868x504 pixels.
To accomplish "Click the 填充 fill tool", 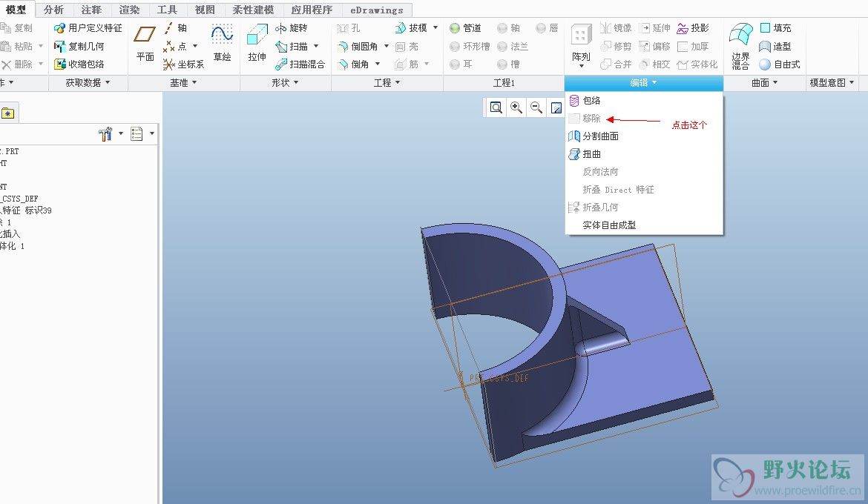I will pos(775,27).
